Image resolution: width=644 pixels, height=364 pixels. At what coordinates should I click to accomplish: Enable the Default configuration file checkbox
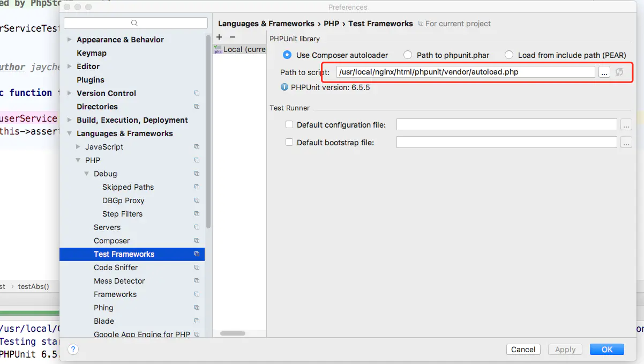289,124
